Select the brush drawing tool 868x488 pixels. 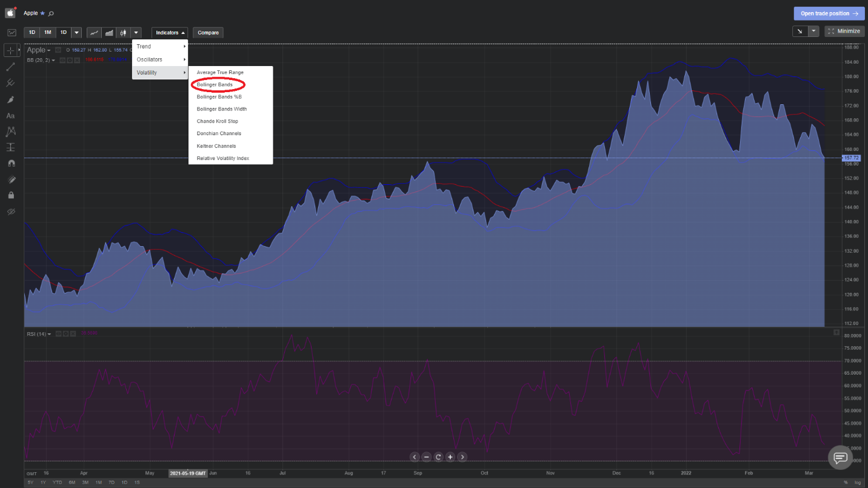pyautogui.click(x=10, y=99)
